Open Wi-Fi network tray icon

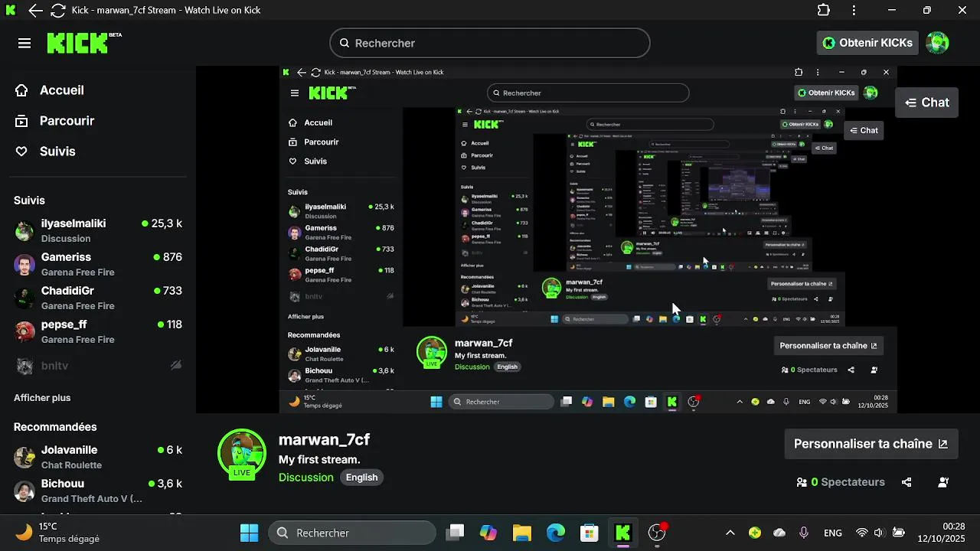[x=862, y=533]
